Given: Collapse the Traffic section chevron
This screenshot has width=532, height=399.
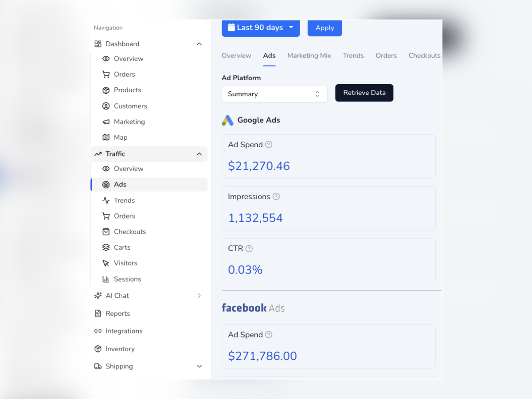Looking at the screenshot, I should 199,154.
